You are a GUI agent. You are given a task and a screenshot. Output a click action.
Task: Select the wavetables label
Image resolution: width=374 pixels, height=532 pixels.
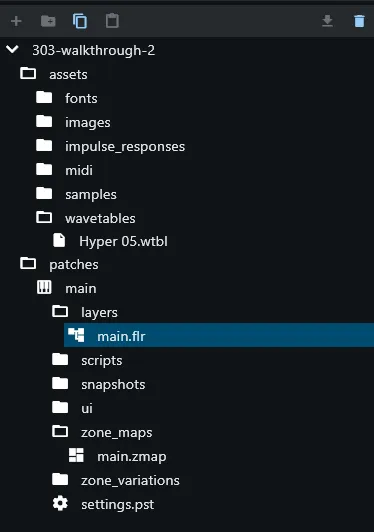100,218
